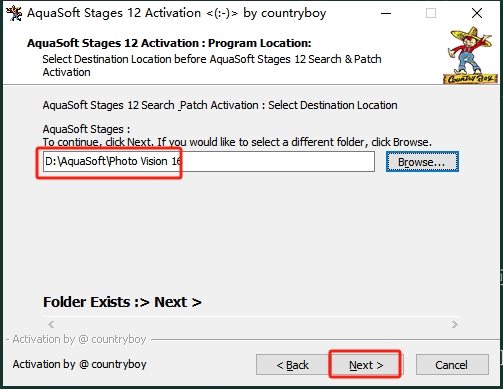503x389 pixels.
Task: Cancel the activation wizard
Action: coord(452,365)
